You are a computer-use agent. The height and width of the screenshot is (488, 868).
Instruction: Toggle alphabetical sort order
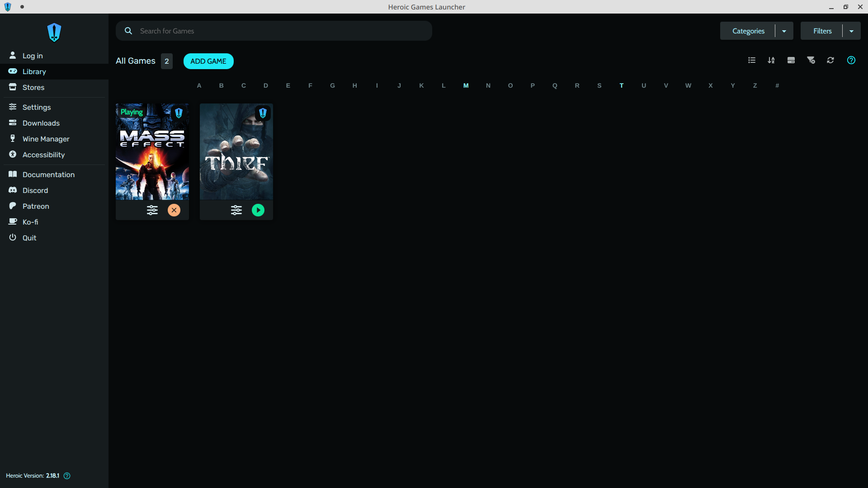coord(771,60)
